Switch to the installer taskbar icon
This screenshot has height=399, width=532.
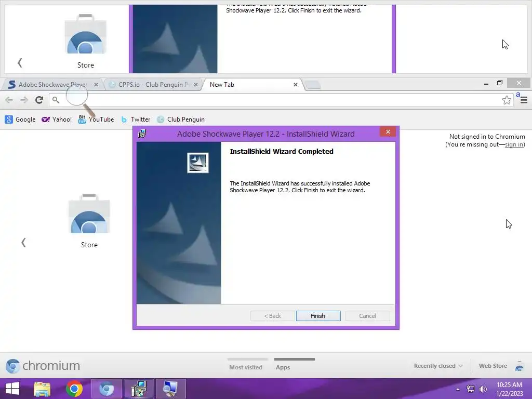[139, 389]
